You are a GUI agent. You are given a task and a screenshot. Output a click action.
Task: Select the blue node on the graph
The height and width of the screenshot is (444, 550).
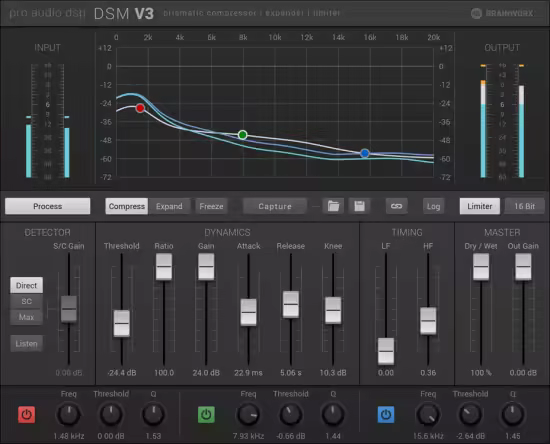tap(365, 153)
